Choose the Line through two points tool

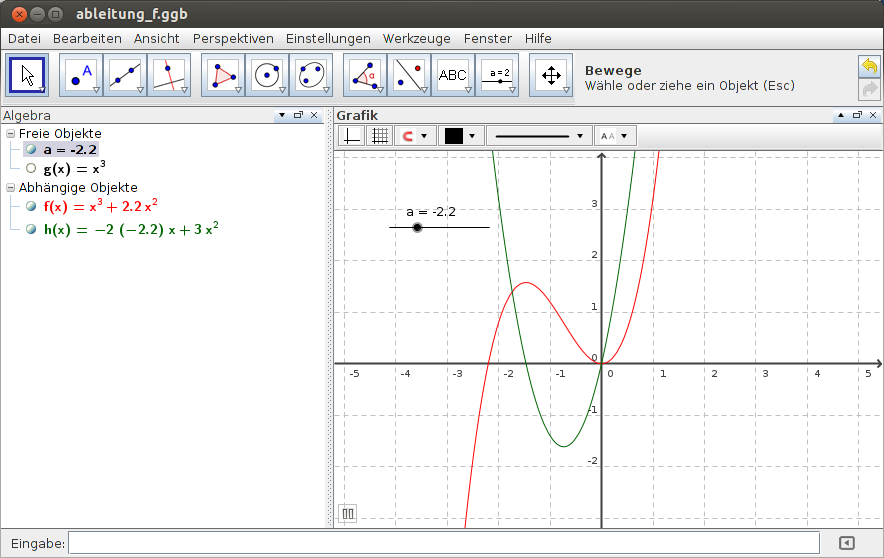125,75
